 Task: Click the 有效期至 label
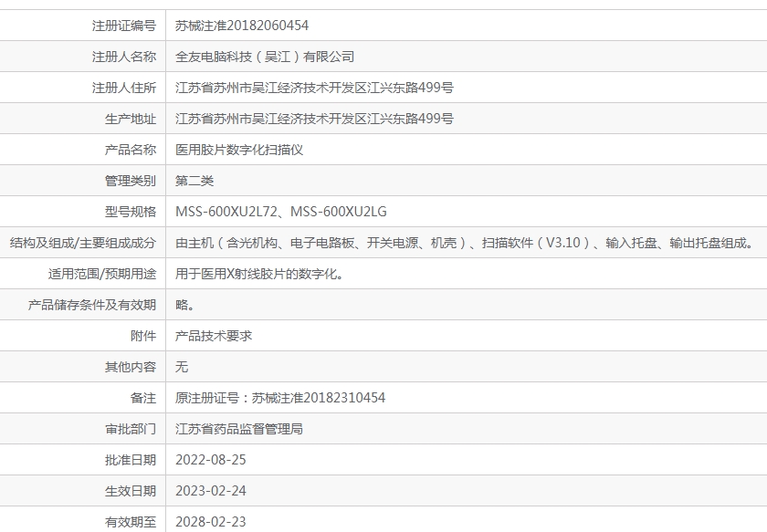(131, 522)
